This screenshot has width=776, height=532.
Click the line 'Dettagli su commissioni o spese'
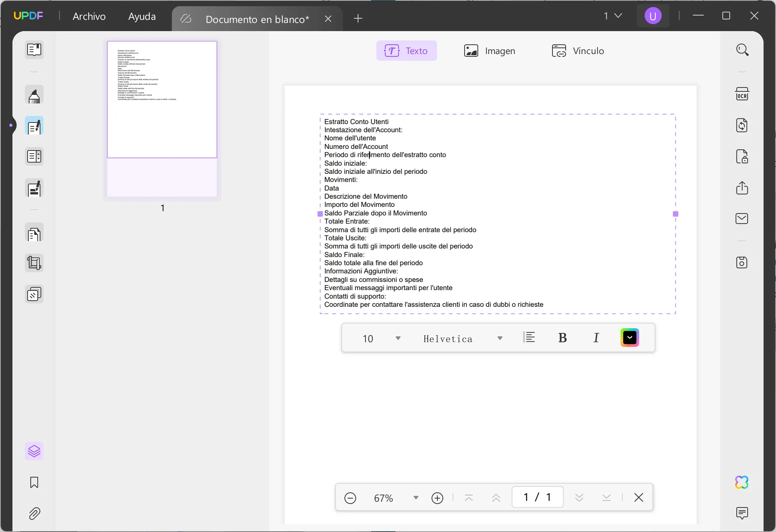(x=374, y=280)
